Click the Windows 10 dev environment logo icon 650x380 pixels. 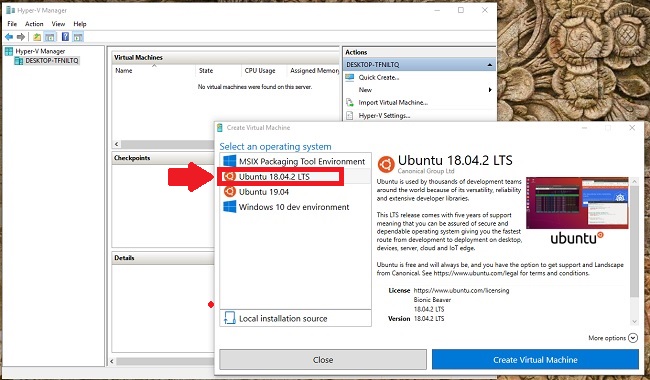pyautogui.click(x=230, y=206)
